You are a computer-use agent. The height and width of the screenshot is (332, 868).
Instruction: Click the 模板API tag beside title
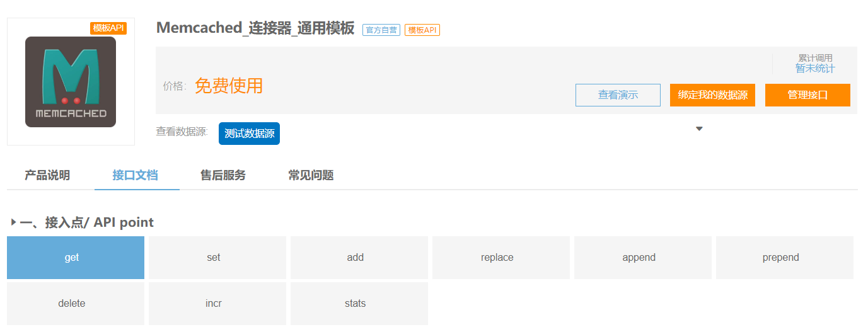coord(422,30)
